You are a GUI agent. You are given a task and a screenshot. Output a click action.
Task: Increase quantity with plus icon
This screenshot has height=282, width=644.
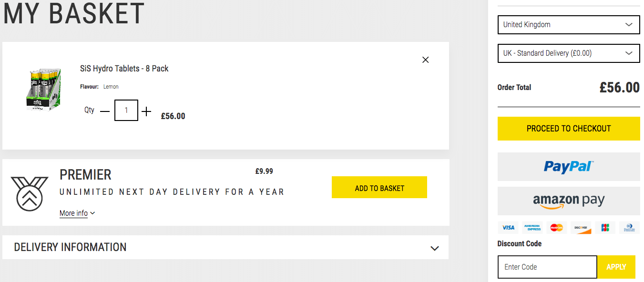coord(146,111)
